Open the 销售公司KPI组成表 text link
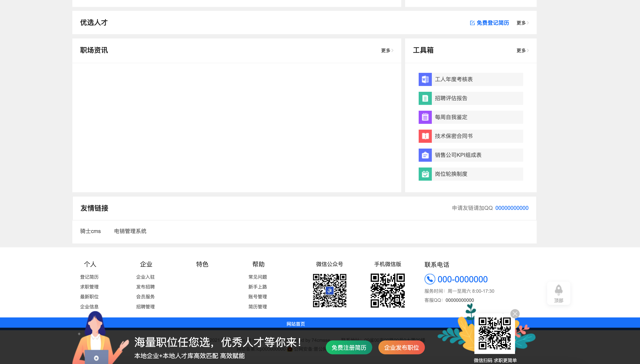640x364 pixels. 458,155
